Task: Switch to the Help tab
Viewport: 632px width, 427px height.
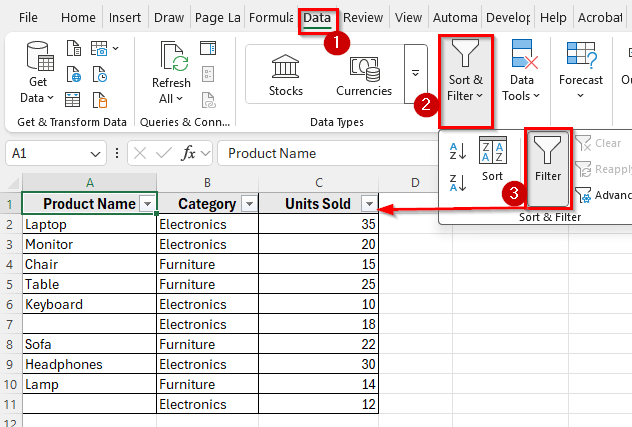Action: (x=553, y=18)
